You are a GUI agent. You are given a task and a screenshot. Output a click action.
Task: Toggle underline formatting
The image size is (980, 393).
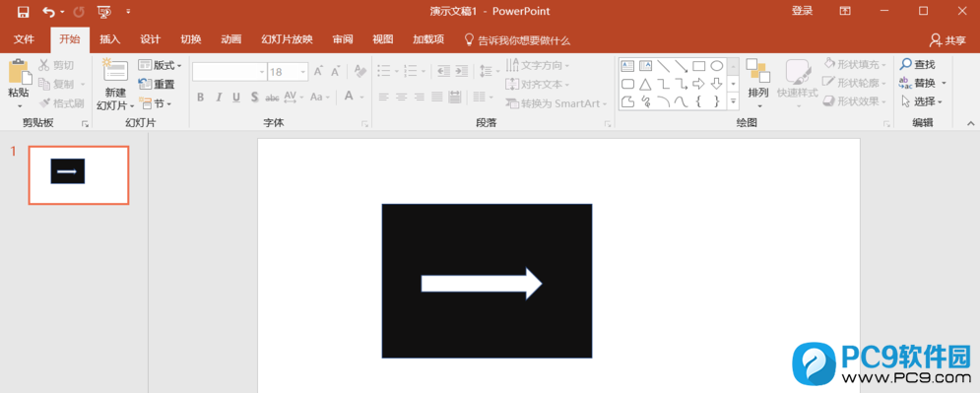236,97
